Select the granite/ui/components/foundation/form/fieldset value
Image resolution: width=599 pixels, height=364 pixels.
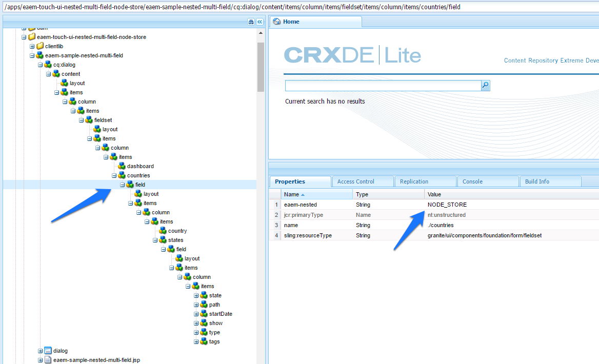click(485, 236)
